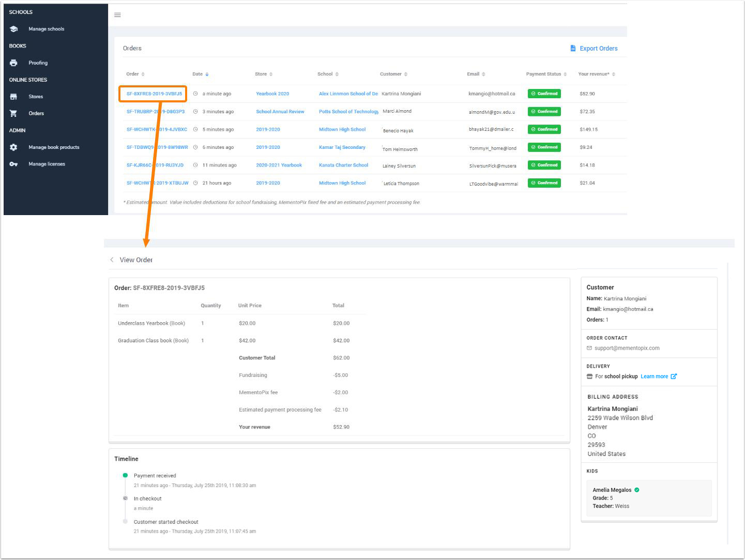The image size is (745, 560).
Task: Click the back chevron beside View Order
Action: coord(112,260)
